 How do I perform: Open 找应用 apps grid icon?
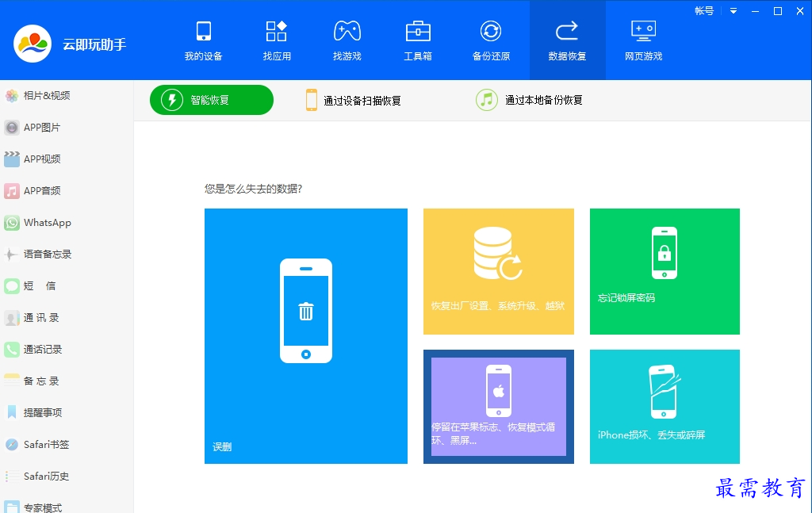277,31
